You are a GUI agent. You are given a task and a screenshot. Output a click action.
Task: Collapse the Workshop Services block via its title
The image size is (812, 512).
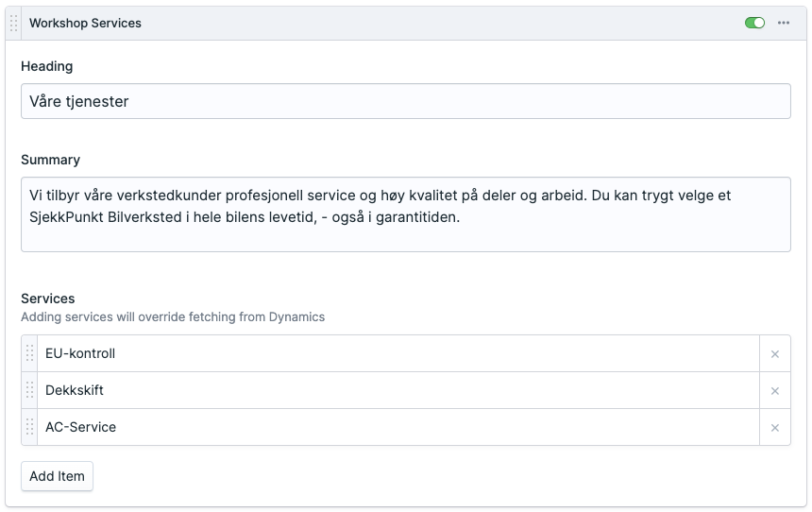coord(85,24)
